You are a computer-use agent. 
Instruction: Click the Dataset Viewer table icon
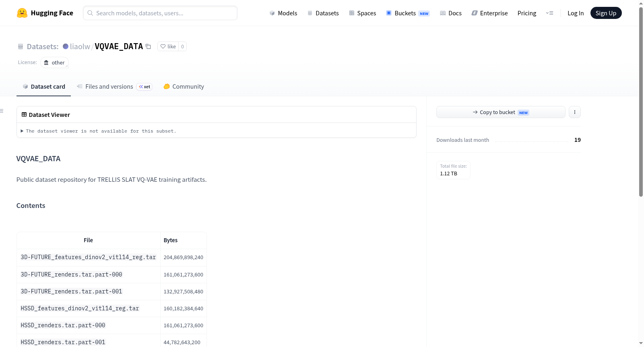point(24,115)
